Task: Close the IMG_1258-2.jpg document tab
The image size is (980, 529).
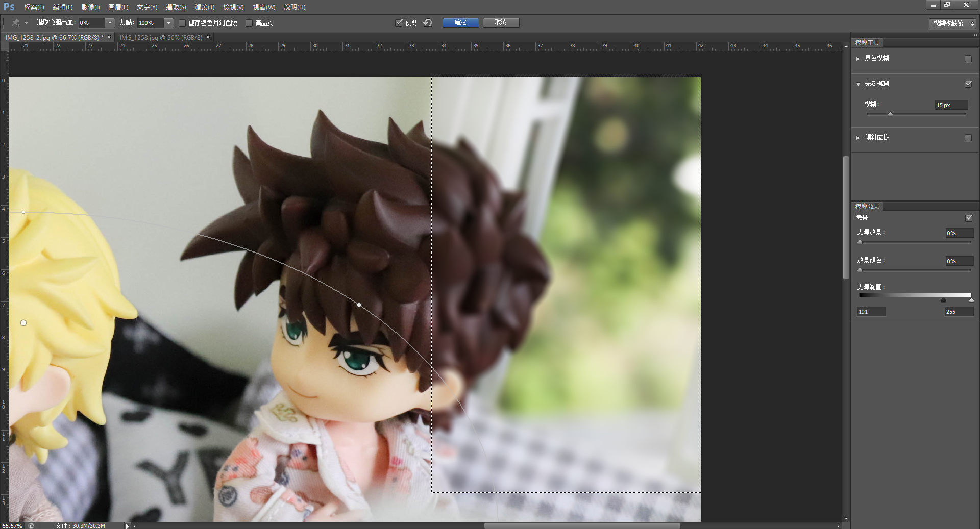Action: 109,37
